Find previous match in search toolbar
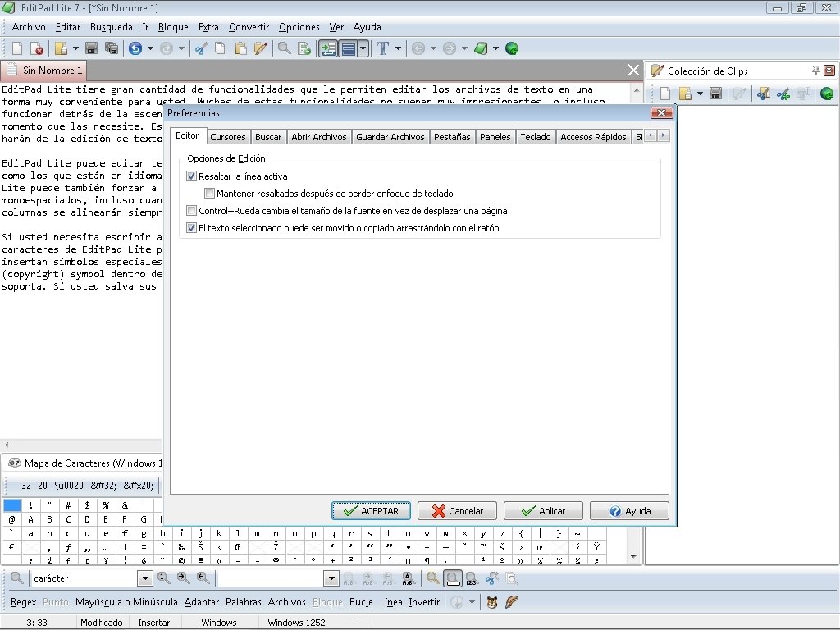Image resolution: width=840 pixels, height=630 pixels. click(203, 577)
